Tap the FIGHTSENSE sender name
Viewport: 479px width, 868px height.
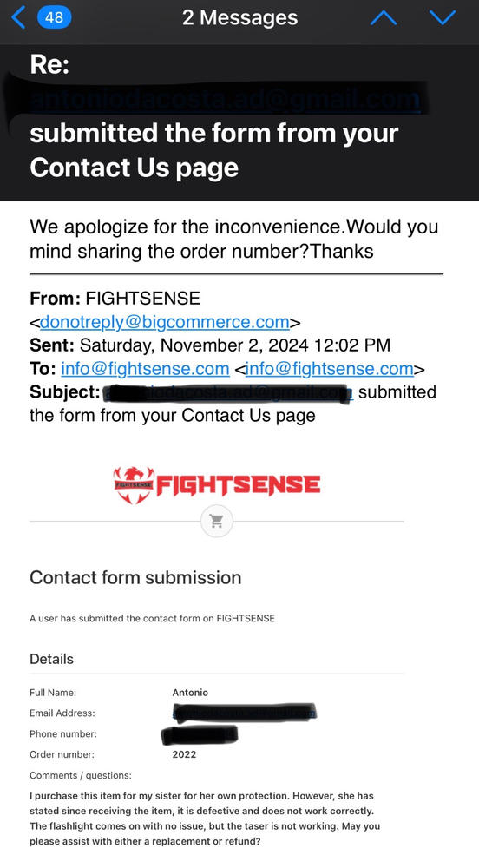142,299
